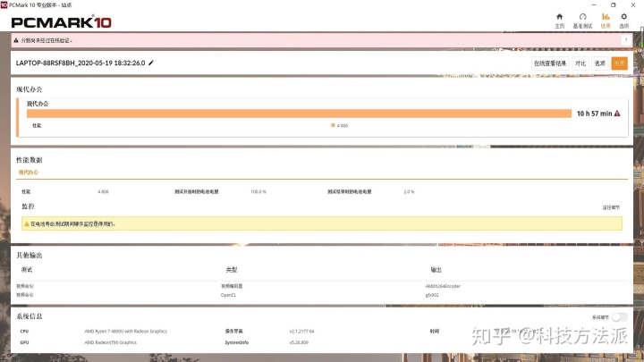644x362 pixels.
Task: Click the warning icon in the pink validation banner
Action: click(16, 40)
